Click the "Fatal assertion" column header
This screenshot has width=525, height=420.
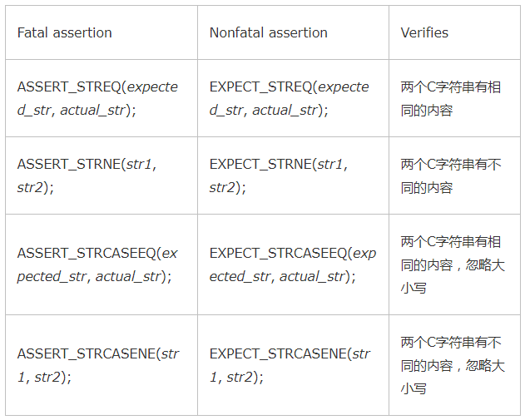tap(64, 32)
